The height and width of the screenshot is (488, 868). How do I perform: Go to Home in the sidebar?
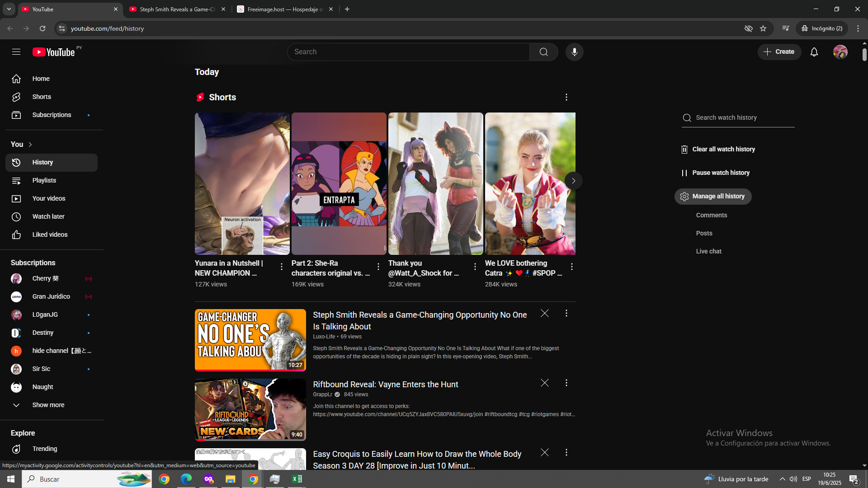tap(52, 79)
